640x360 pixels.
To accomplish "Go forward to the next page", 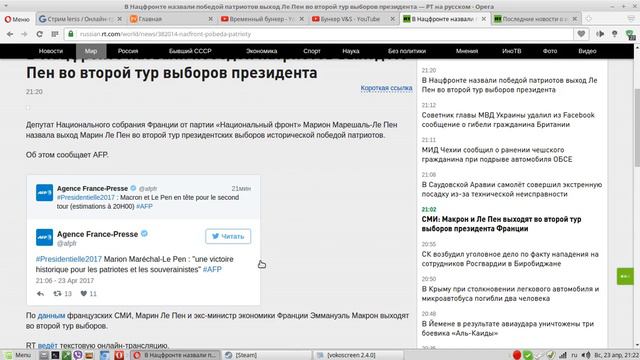I will pos(24,34).
